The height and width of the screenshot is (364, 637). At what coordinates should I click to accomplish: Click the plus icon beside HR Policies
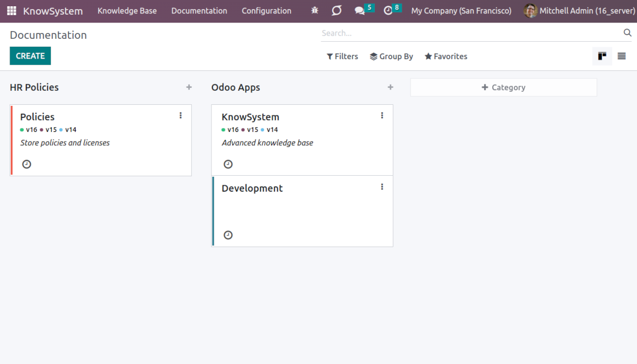[189, 87]
